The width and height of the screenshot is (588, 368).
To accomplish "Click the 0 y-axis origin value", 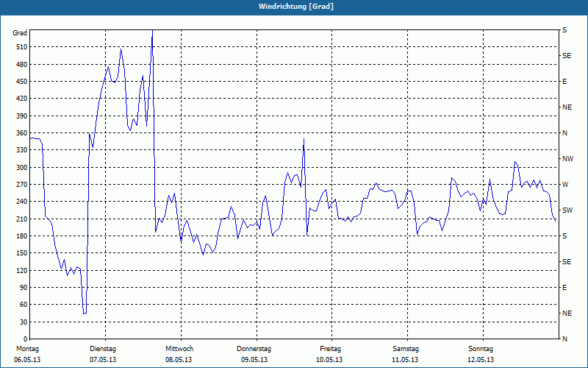I will (25, 339).
